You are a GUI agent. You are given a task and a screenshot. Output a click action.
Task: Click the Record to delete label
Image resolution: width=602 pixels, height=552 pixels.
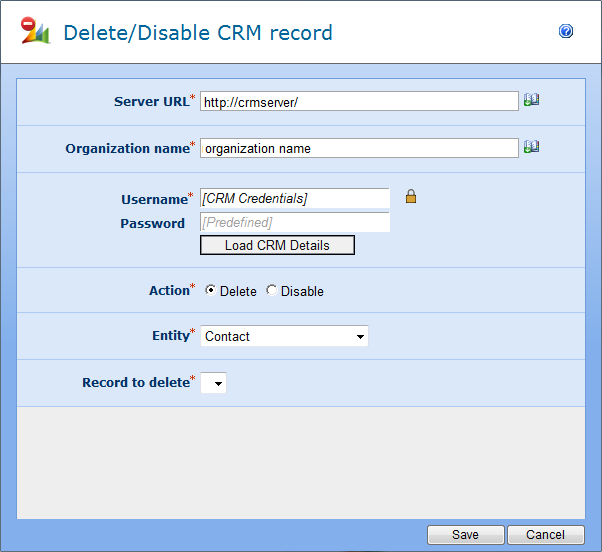click(x=135, y=382)
